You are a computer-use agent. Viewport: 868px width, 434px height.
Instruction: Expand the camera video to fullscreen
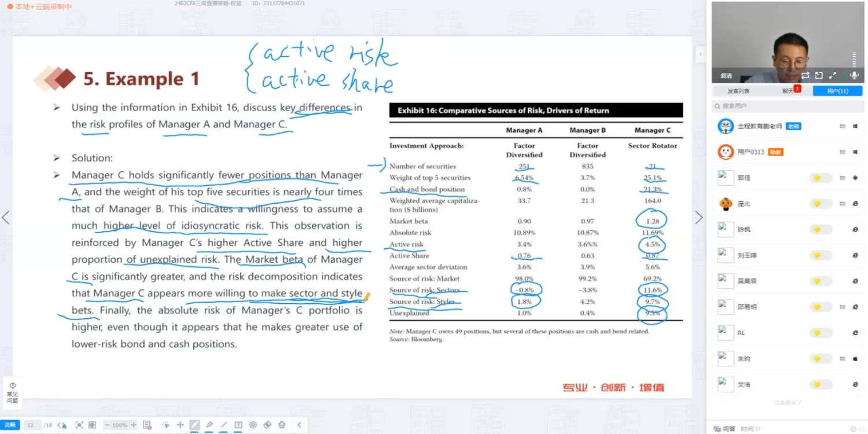833,75
